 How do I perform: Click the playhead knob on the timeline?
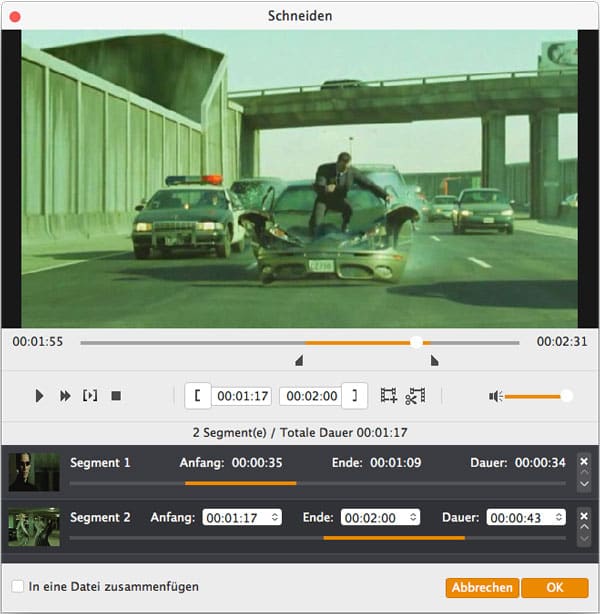click(416, 342)
